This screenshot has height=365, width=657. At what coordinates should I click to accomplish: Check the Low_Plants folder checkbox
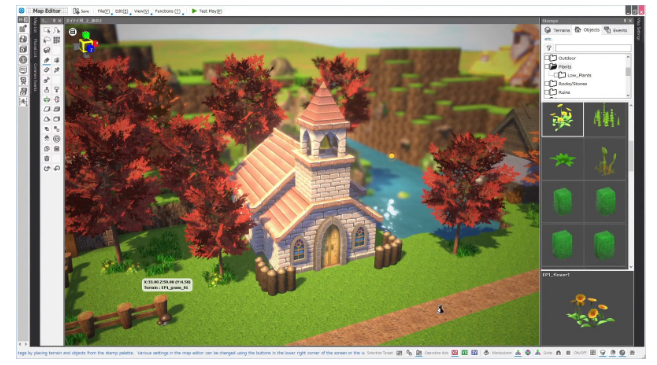tap(556, 75)
